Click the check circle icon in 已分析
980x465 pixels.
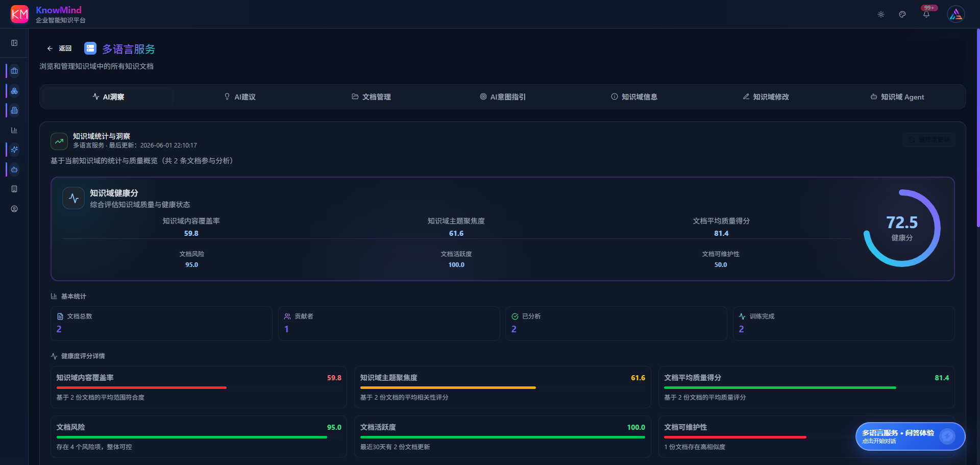point(515,316)
